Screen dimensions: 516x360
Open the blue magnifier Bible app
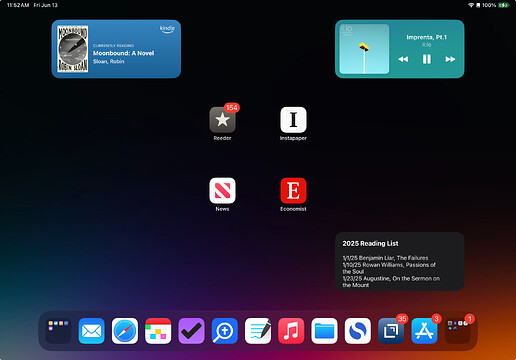coord(225,331)
